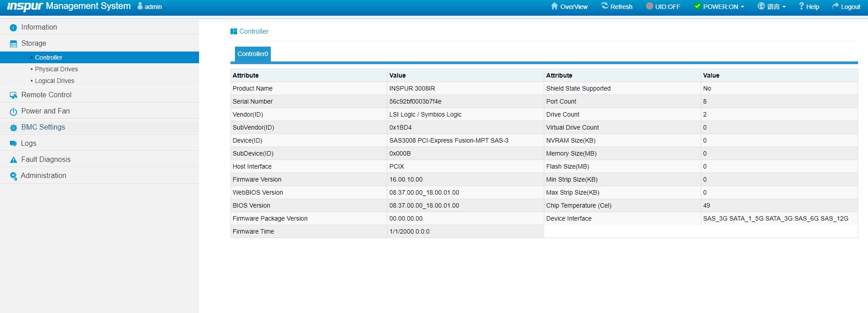Toggle the UID:OFF indicator
This screenshot has width=868, height=313.
[663, 7]
